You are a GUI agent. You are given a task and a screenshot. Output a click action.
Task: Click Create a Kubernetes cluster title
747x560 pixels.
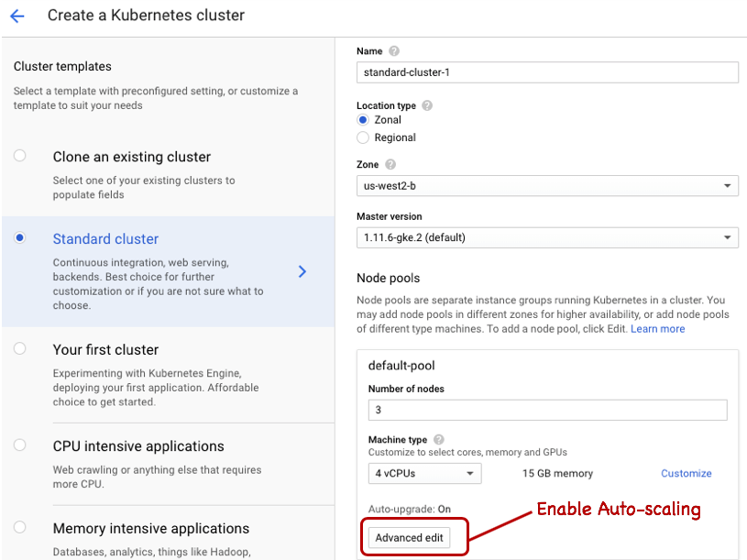tap(146, 16)
